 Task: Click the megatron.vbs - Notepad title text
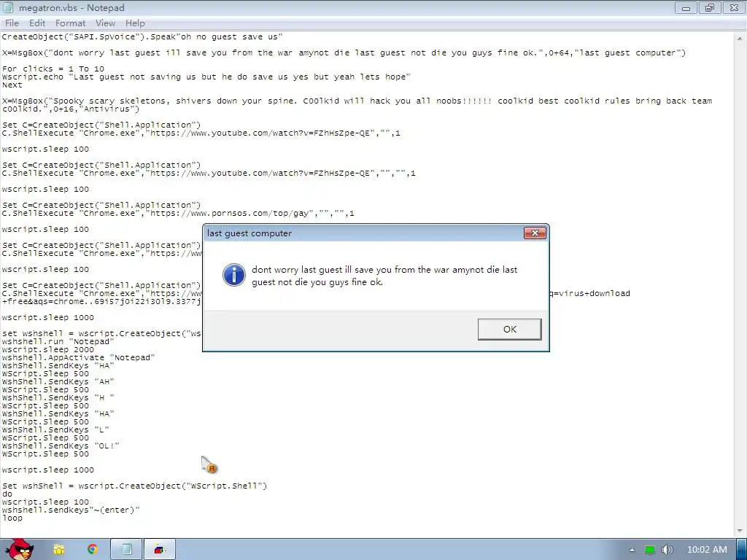(71, 8)
